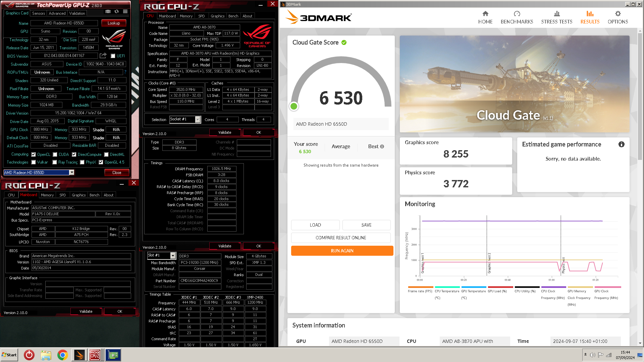
Task: Click the green marker on the score gauge
Action: 294,106
